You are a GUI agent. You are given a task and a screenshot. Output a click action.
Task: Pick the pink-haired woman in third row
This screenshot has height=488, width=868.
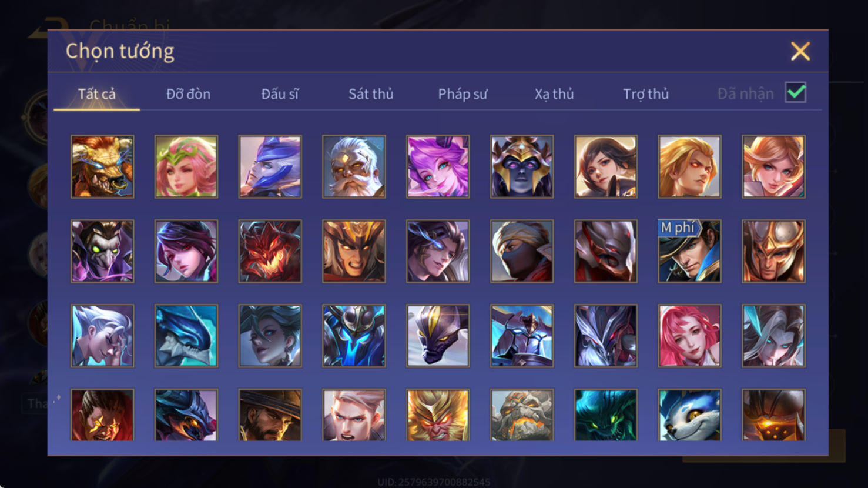click(x=689, y=336)
